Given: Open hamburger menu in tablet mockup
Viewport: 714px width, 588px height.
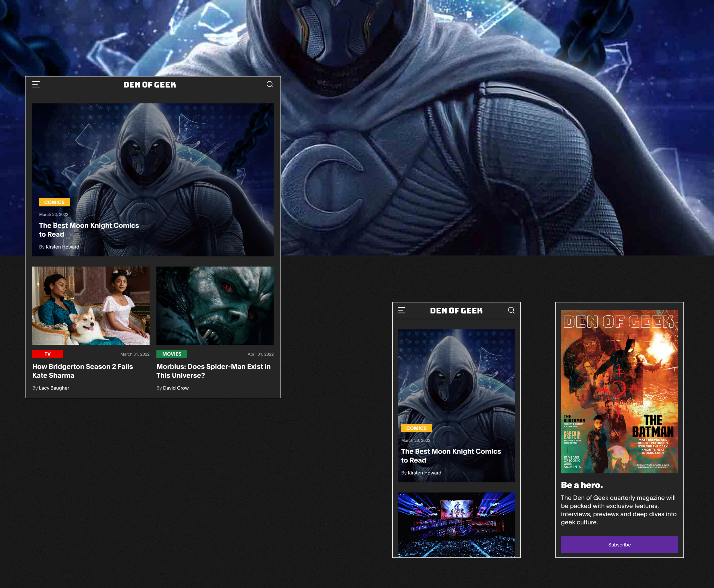Looking at the screenshot, I should click(x=36, y=84).
